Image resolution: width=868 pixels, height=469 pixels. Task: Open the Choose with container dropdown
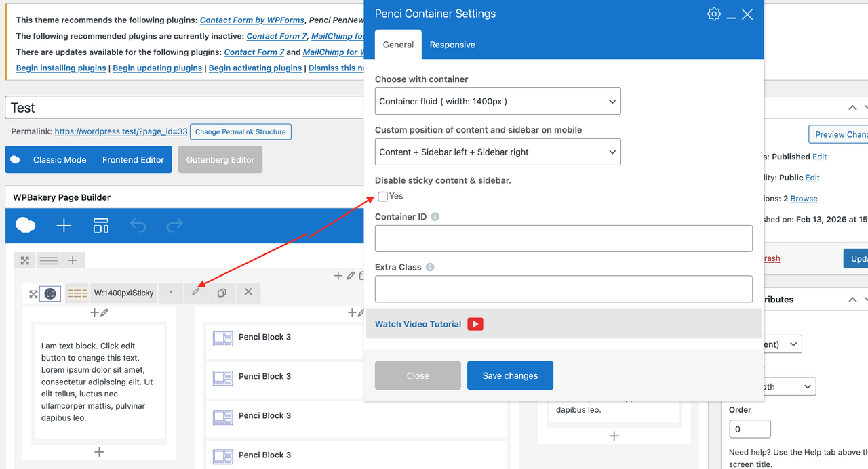[x=498, y=102]
